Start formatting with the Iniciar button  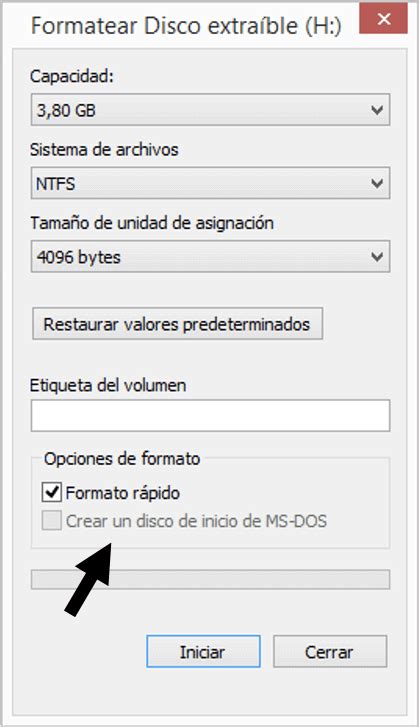[203, 651]
